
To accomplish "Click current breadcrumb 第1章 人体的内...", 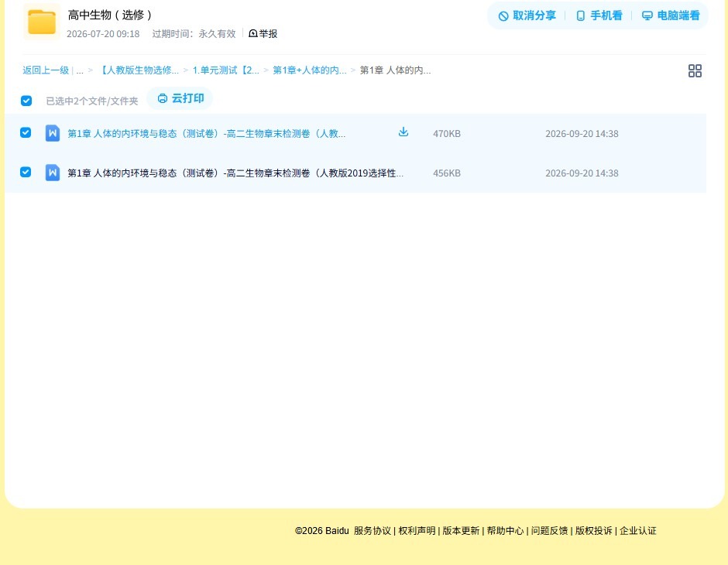I will tap(395, 70).
